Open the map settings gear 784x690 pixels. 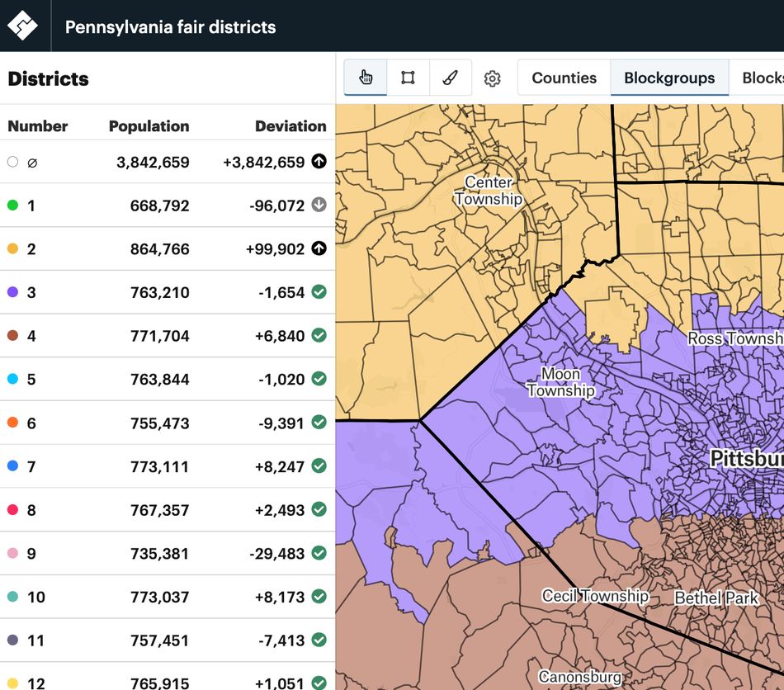[493, 78]
